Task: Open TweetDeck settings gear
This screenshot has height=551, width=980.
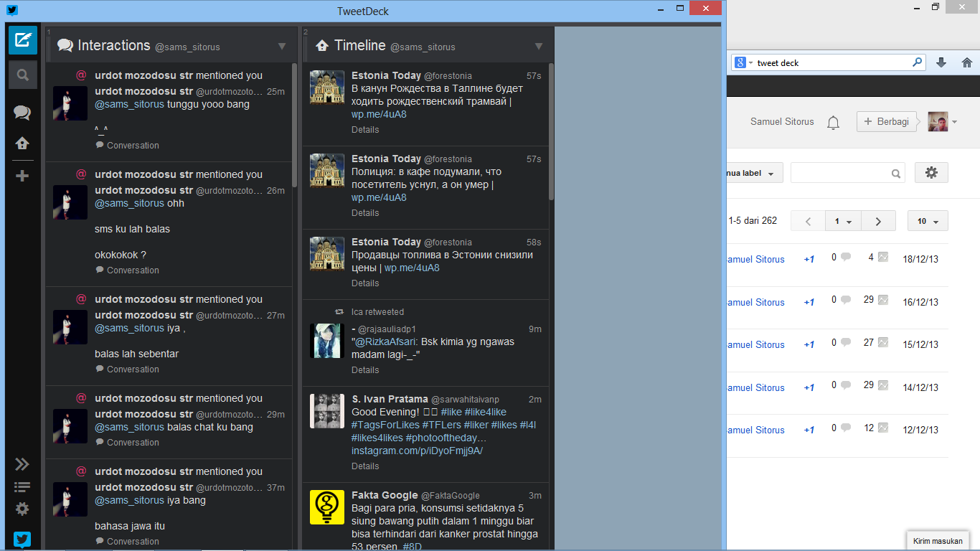Action: click(x=22, y=509)
